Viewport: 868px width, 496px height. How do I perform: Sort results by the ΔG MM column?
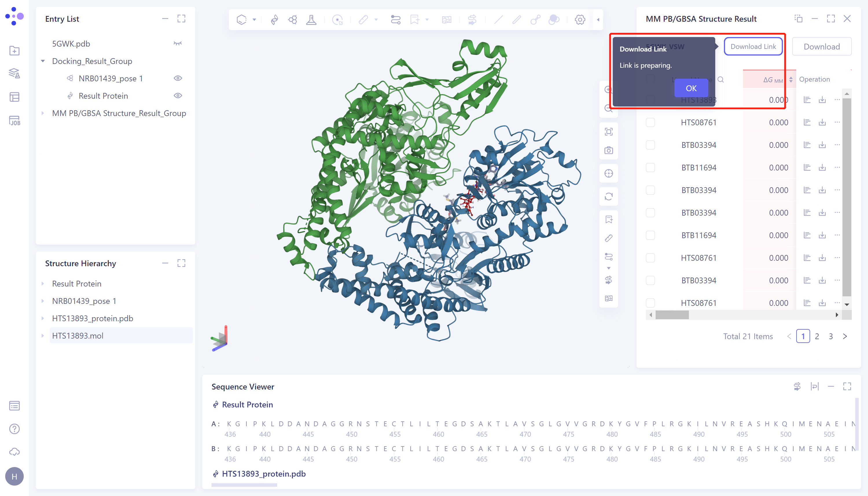point(791,79)
